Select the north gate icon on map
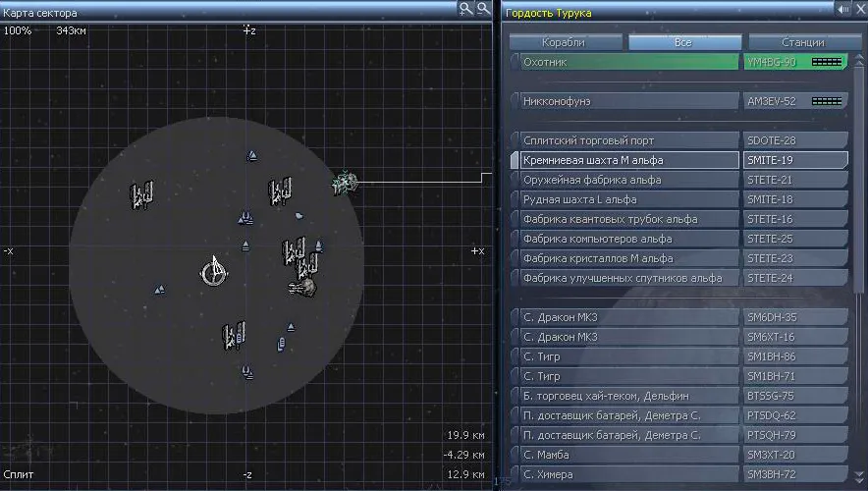This screenshot has height=491, width=868. click(x=251, y=155)
